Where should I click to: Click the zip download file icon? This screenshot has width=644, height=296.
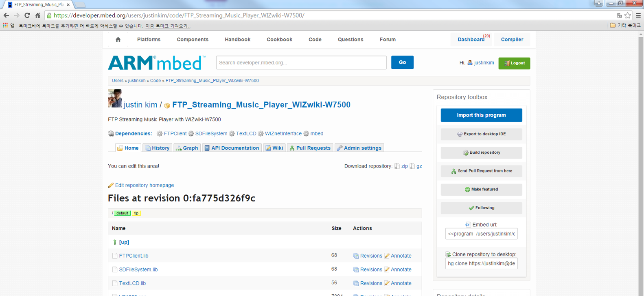[x=397, y=166]
